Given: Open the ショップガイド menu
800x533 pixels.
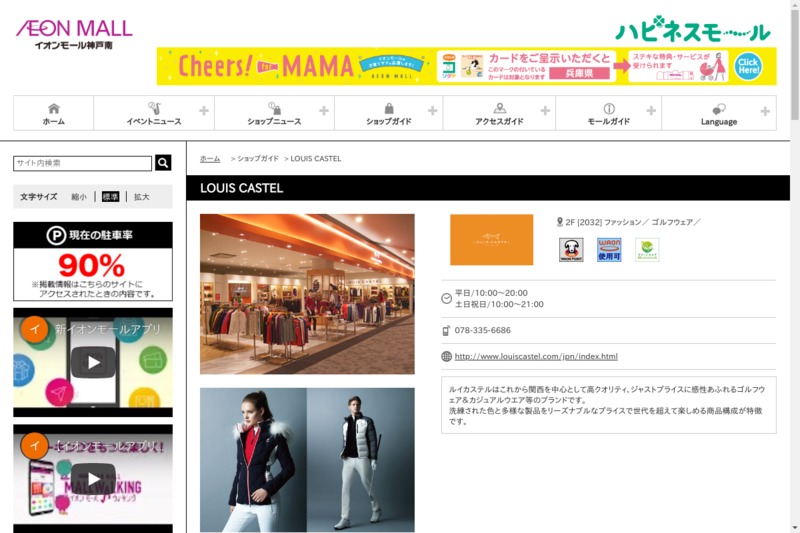Looking at the screenshot, I should (x=389, y=113).
